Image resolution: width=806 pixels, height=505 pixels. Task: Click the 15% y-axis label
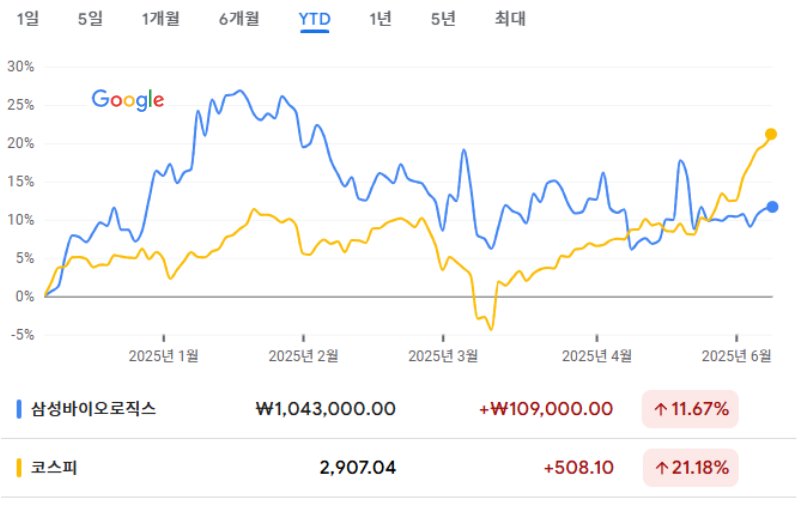(21, 182)
